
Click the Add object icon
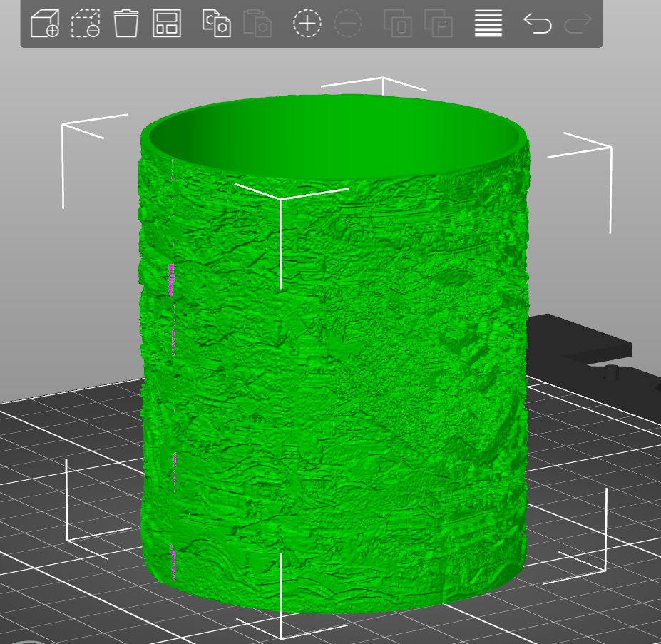(x=44, y=23)
